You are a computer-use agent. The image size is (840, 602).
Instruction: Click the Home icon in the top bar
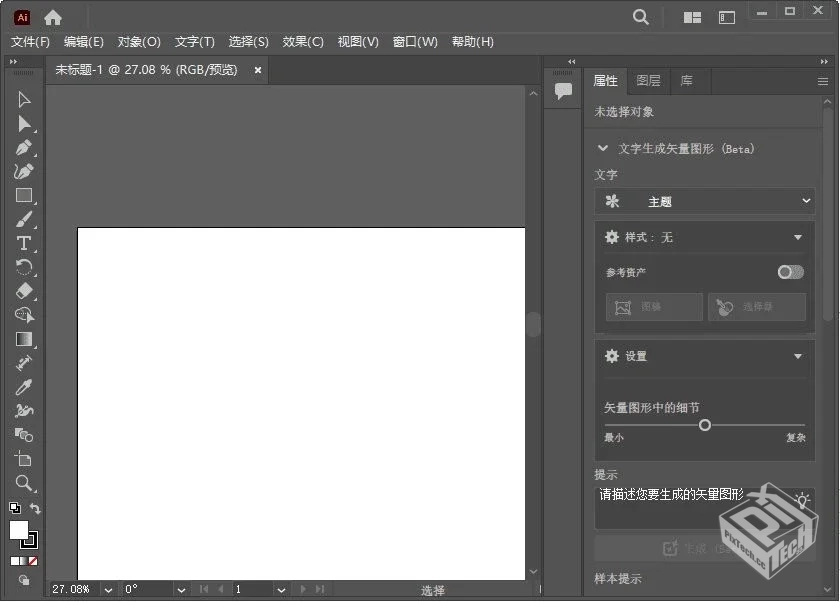tap(51, 16)
